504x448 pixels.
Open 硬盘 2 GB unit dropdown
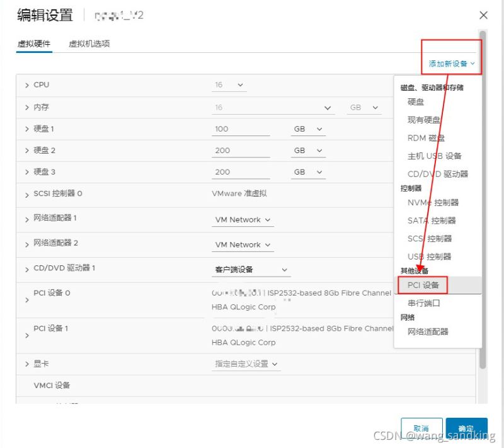click(308, 151)
